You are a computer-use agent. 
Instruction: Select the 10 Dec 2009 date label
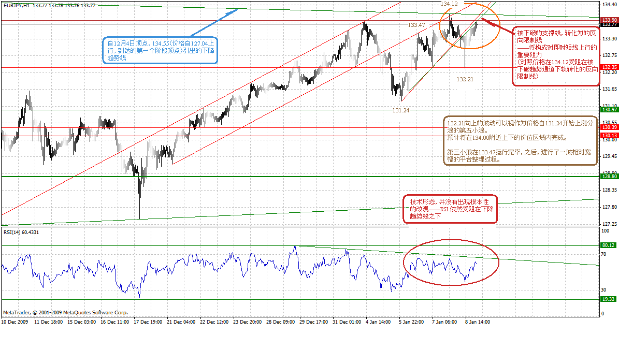(15, 322)
